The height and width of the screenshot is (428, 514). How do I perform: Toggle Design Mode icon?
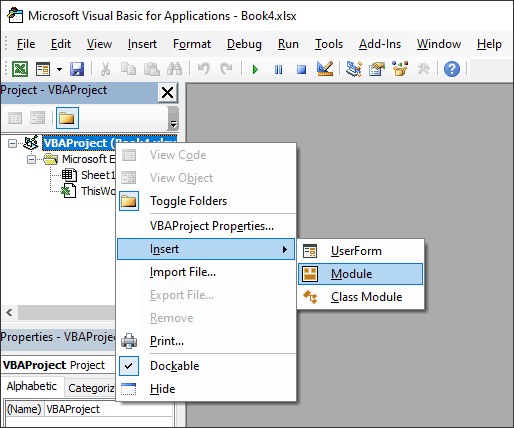(325, 69)
